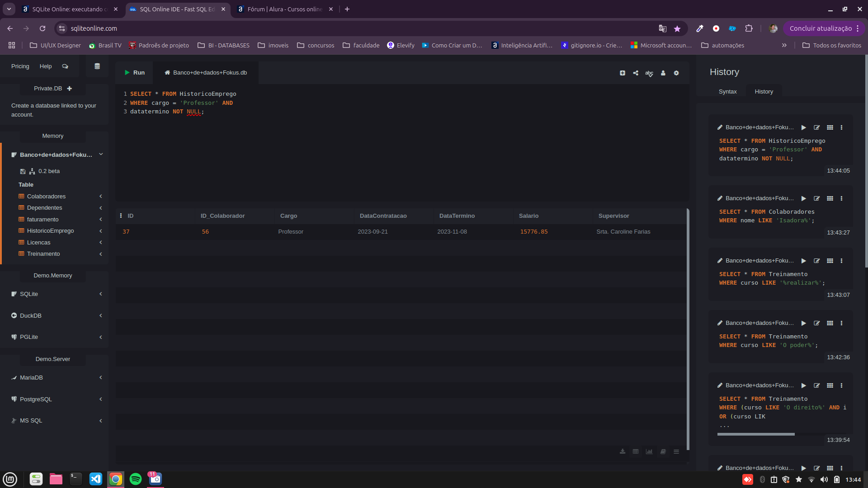Open column options dots beside ID header
Viewport: 868px width, 488px height.
(x=121, y=216)
